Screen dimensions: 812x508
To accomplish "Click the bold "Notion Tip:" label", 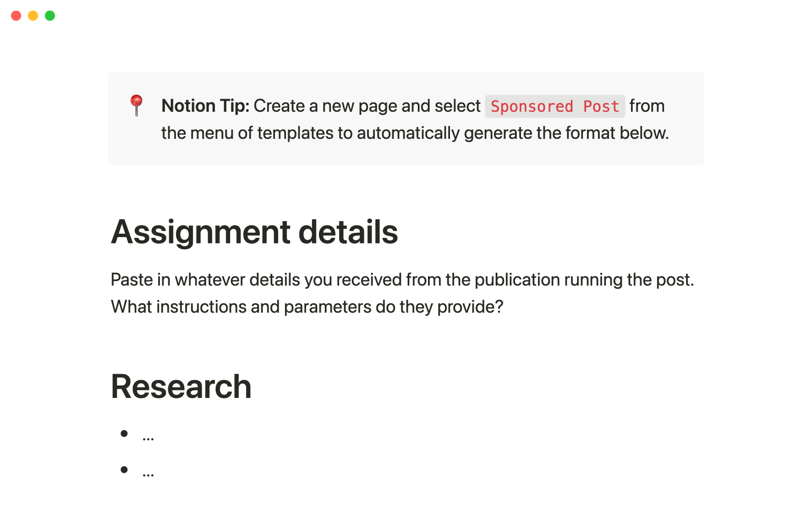I will (206, 106).
